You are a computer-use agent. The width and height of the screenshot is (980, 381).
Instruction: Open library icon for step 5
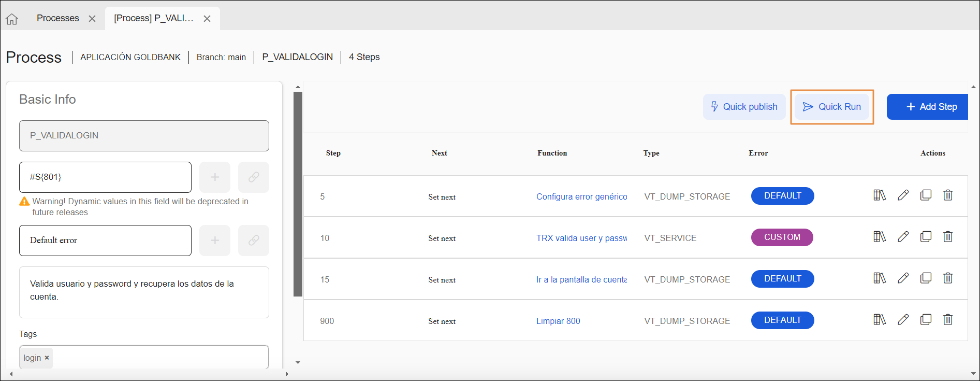(x=879, y=195)
